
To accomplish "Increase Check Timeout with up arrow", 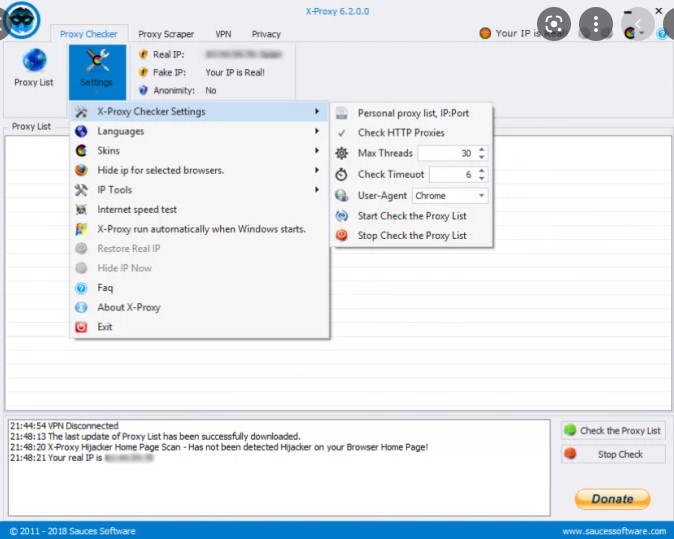I will [482, 171].
